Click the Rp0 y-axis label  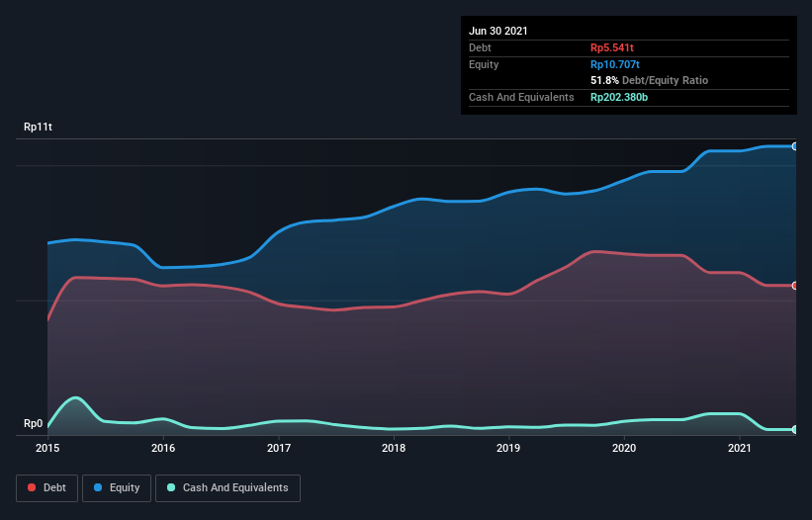pyautogui.click(x=34, y=424)
